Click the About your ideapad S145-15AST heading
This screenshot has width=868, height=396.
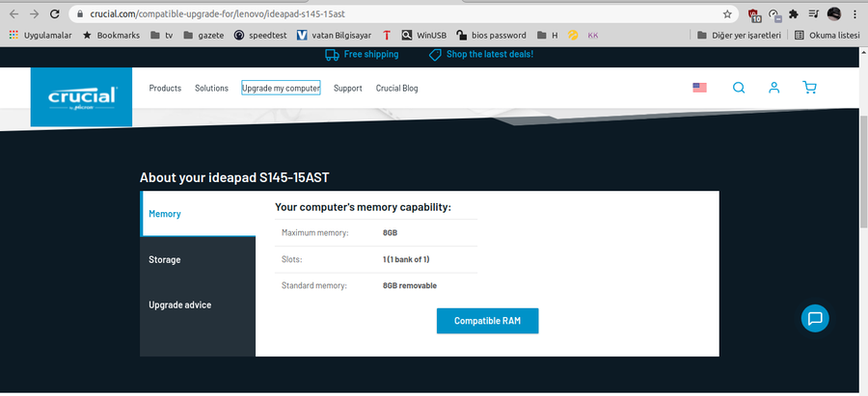point(234,177)
